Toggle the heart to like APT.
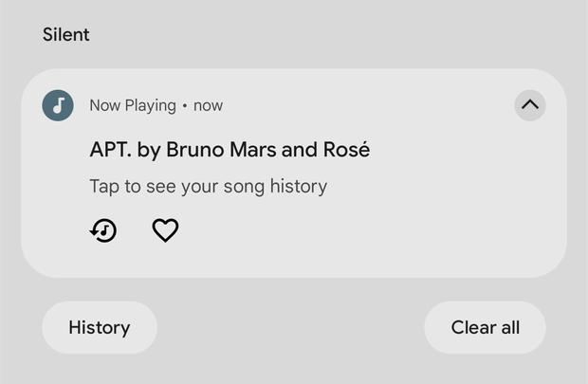This screenshot has width=588, height=384. coord(165,230)
